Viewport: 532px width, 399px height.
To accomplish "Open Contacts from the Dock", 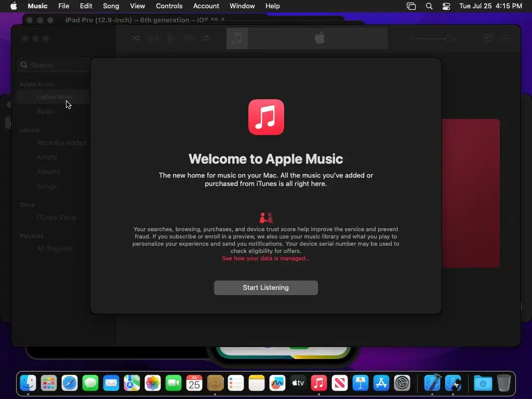I will [x=215, y=383].
